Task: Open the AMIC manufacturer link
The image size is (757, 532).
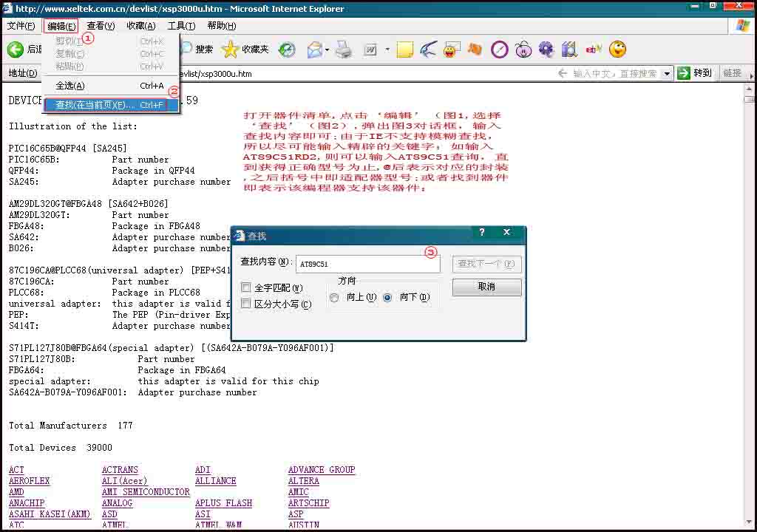Action: [x=299, y=492]
